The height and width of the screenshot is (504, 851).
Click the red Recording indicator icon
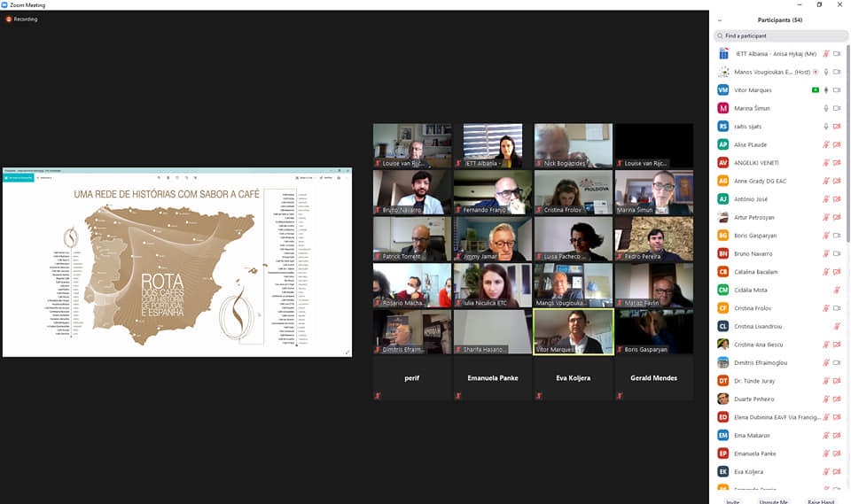(x=9, y=19)
